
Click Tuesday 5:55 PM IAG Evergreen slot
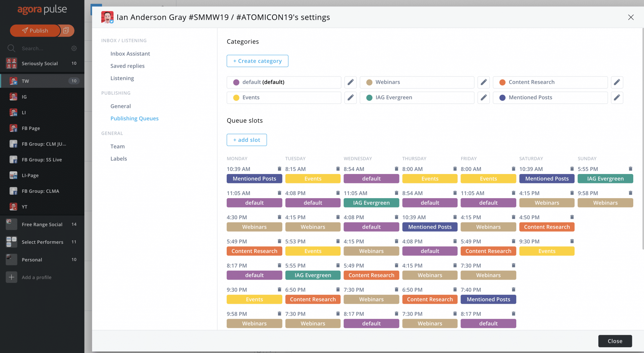tap(313, 275)
